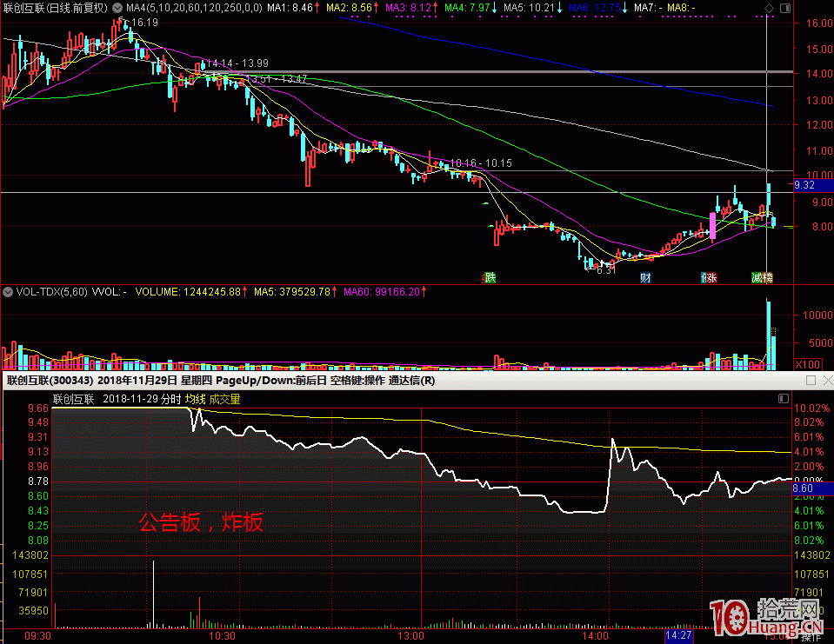Select the 操作 menu at bottom right

click(811, 637)
